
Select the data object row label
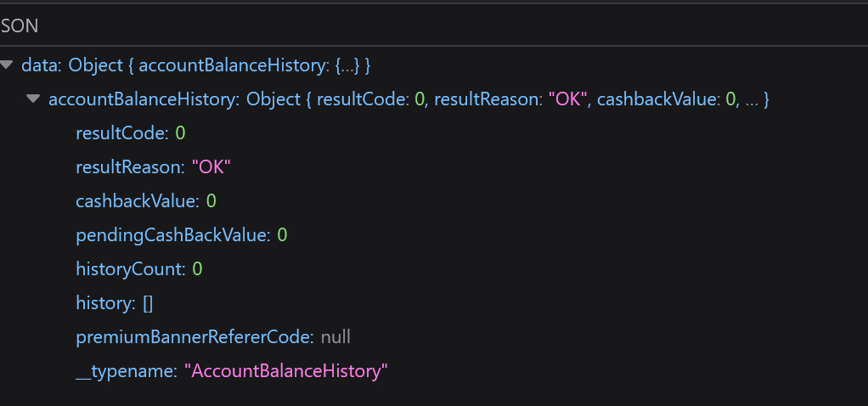[x=42, y=65]
